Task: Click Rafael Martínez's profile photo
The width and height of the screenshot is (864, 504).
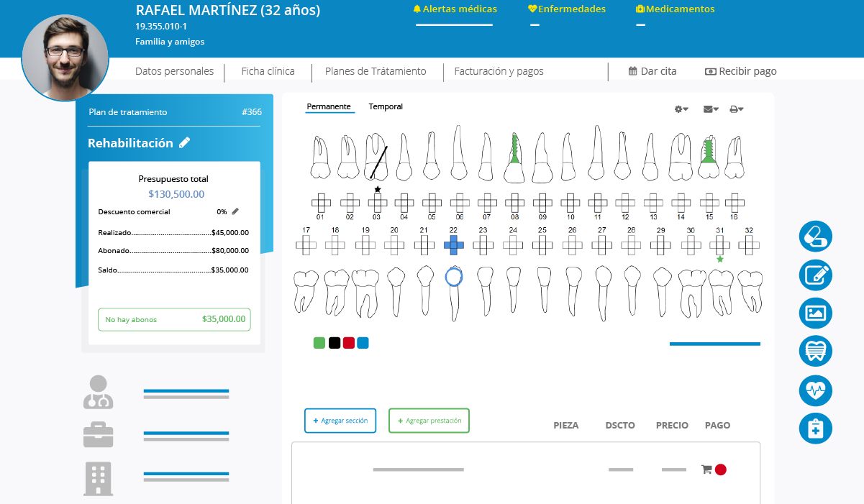Action: pos(65,58)
